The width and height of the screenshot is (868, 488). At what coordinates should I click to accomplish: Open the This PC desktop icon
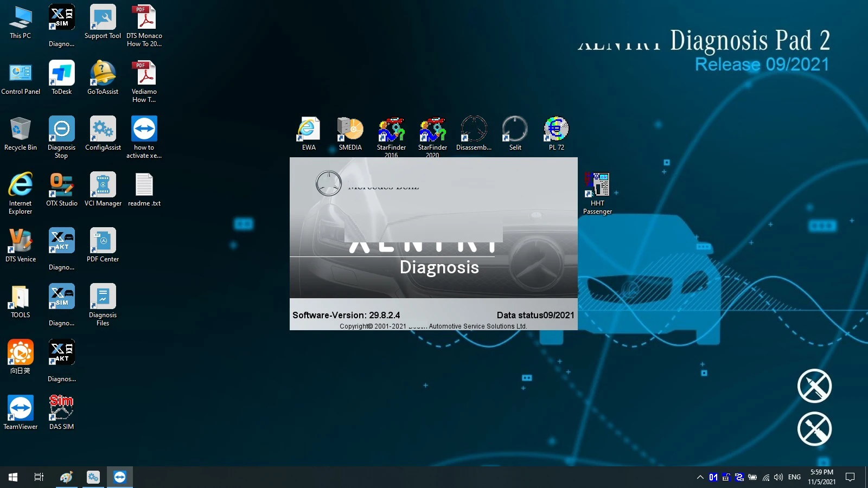21,23
